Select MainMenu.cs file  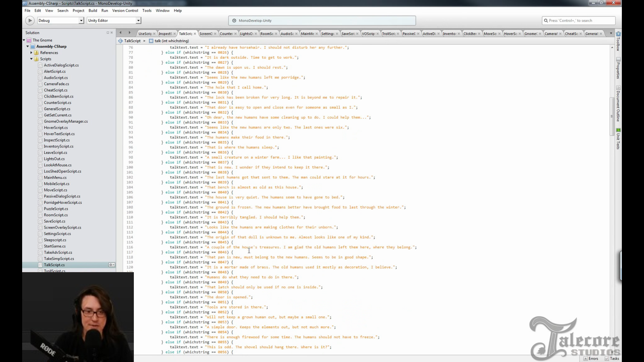(x=55, y=177)
